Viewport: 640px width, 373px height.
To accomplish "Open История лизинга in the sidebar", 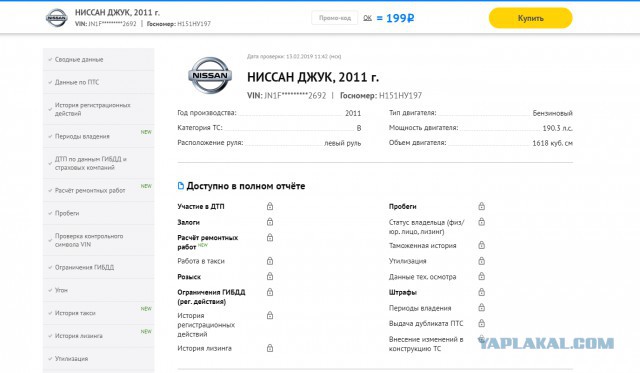I will (x=99, y=336).
